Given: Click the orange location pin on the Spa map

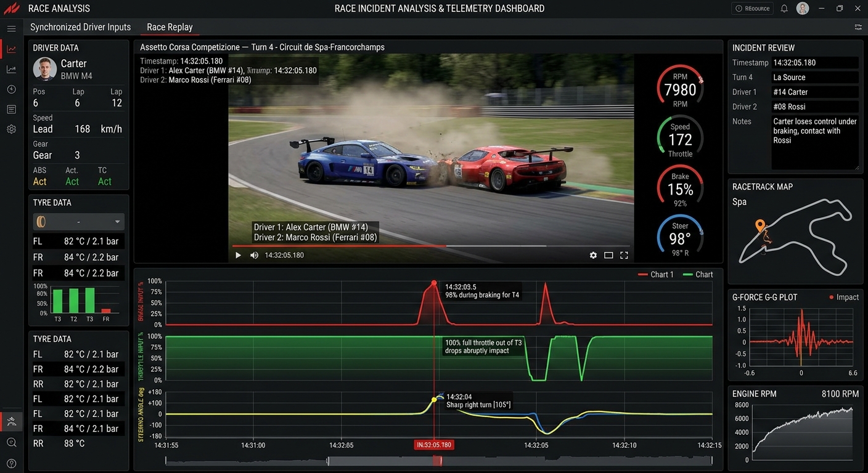Looking at the screenshot, I should (x=760, y=226).
